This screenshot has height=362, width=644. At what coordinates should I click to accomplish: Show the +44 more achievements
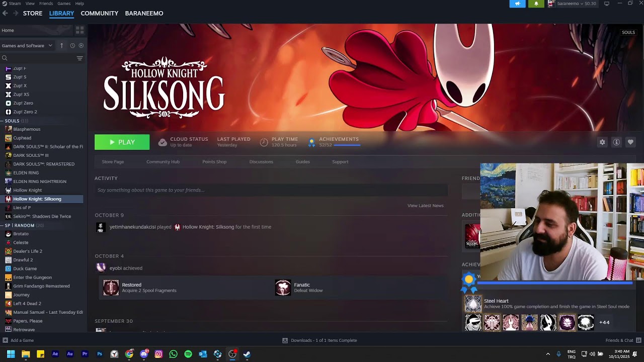coord(604,322)
